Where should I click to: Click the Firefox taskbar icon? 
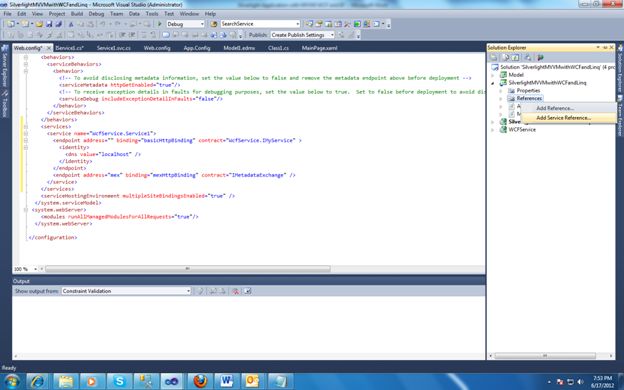pos(200,382)
